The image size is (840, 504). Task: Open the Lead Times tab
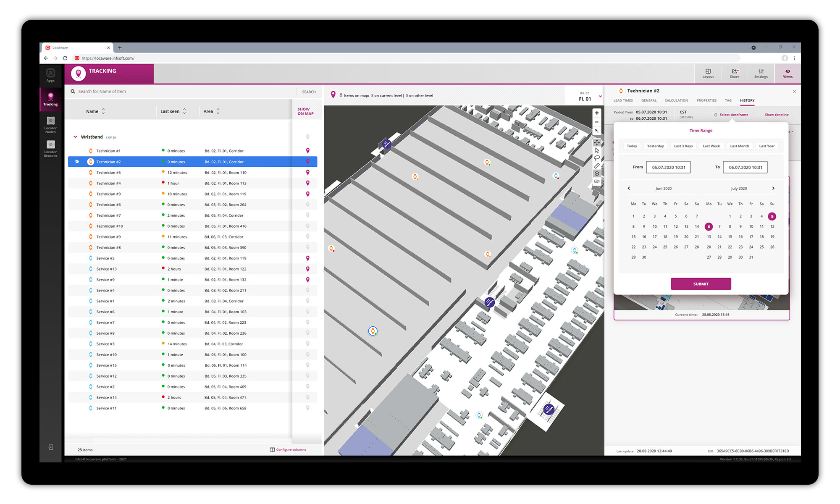(x=623, y=100)
